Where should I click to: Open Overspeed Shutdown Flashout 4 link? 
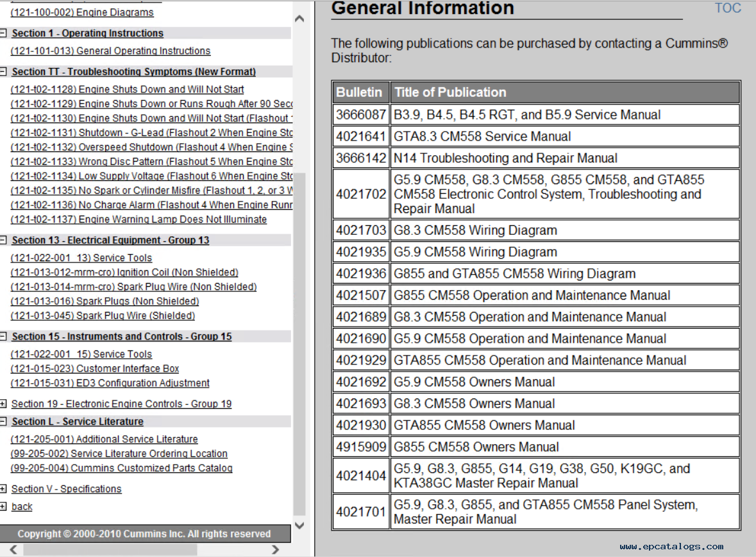[151, 147]
